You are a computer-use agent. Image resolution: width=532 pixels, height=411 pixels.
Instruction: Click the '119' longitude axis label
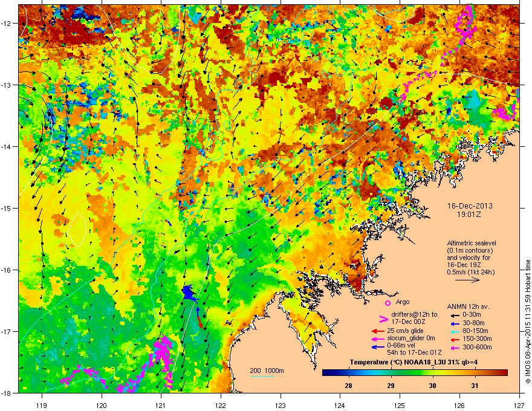click(42, 405)
